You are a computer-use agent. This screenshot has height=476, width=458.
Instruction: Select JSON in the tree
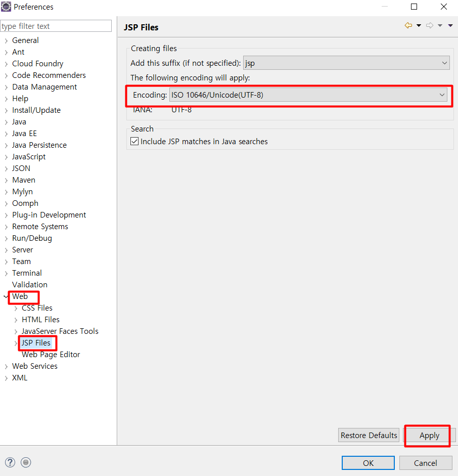click(21, 168)
